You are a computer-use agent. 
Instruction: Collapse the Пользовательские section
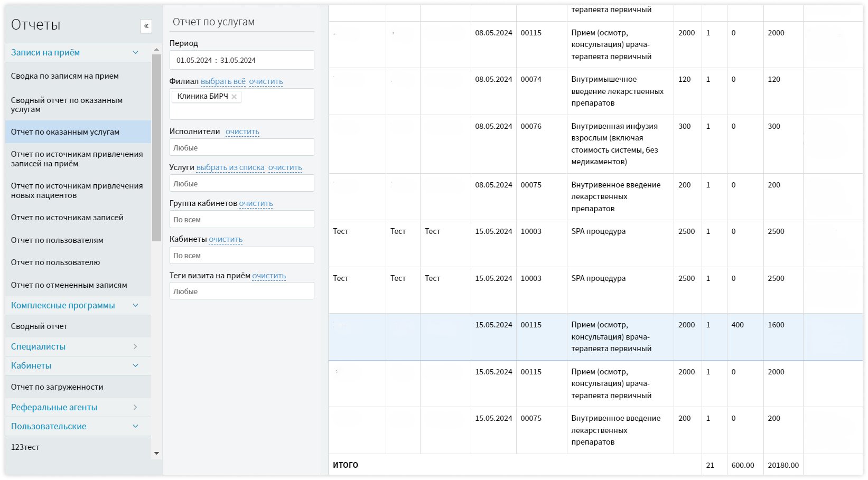135,426
